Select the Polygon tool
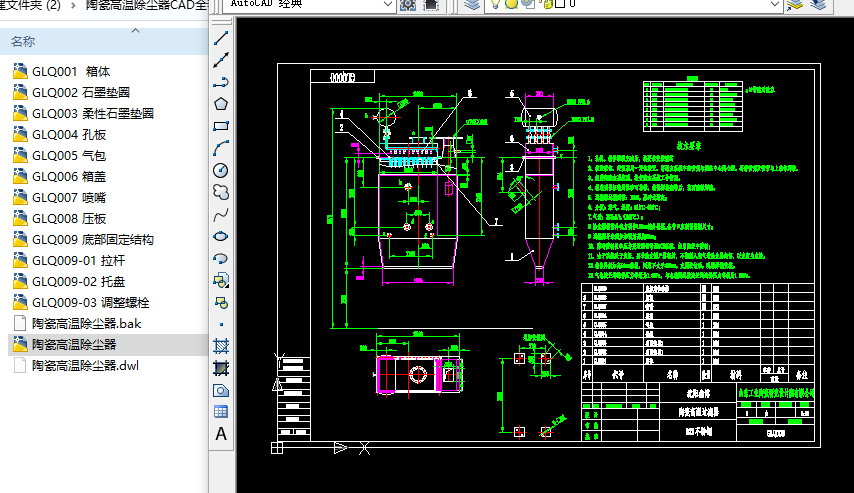The image size is (854, 493). click(x=221, y=104)
